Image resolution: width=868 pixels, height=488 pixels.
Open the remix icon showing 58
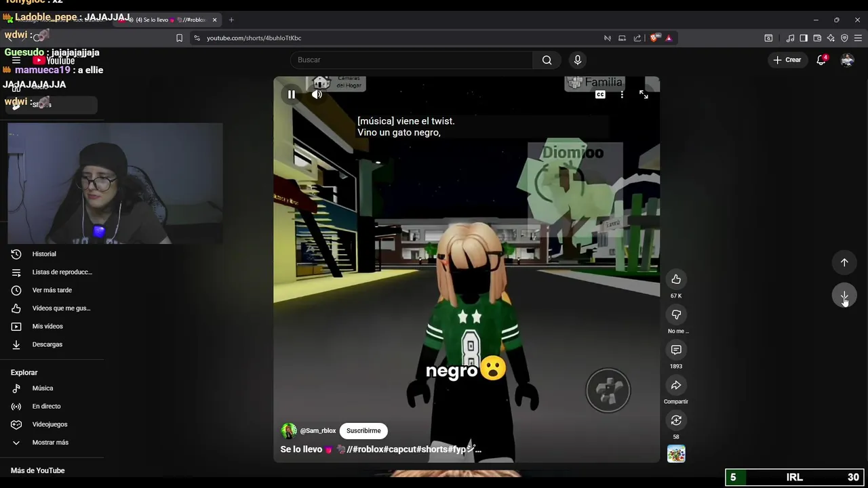click(676, 420)
